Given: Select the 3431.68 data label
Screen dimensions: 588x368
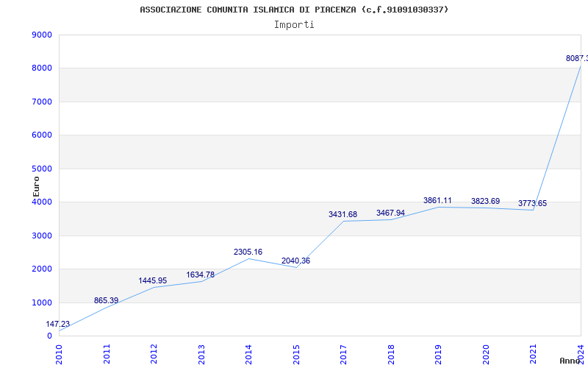Looking at the screenshot, I should [x=343, y=214].
